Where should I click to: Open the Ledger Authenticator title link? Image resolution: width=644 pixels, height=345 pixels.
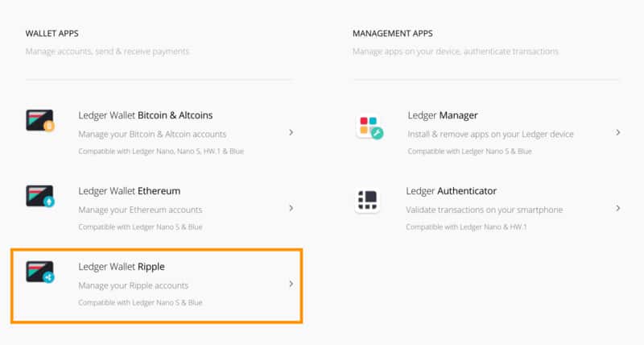coord(452,191)
